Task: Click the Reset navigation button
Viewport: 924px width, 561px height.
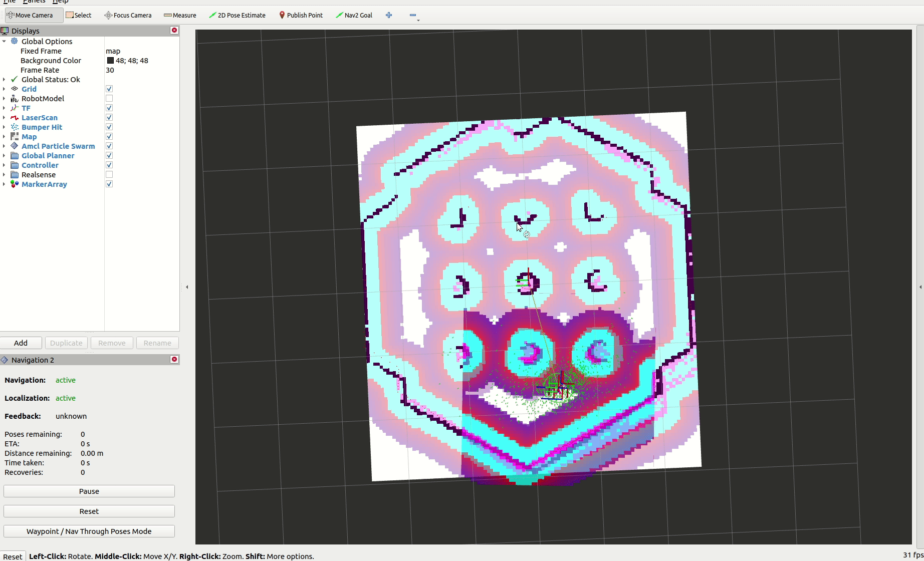Action: coord(89,511)
